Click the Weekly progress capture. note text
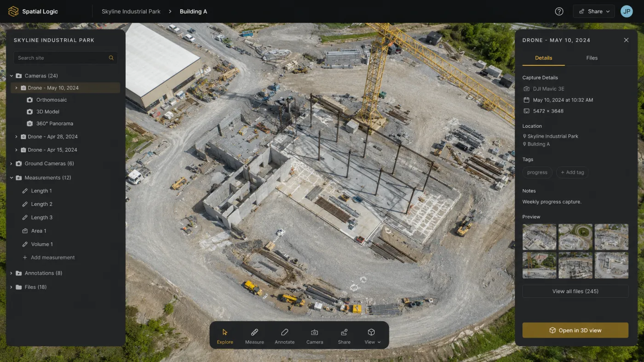Screen dimensions: 644x362 pos(552,202)
